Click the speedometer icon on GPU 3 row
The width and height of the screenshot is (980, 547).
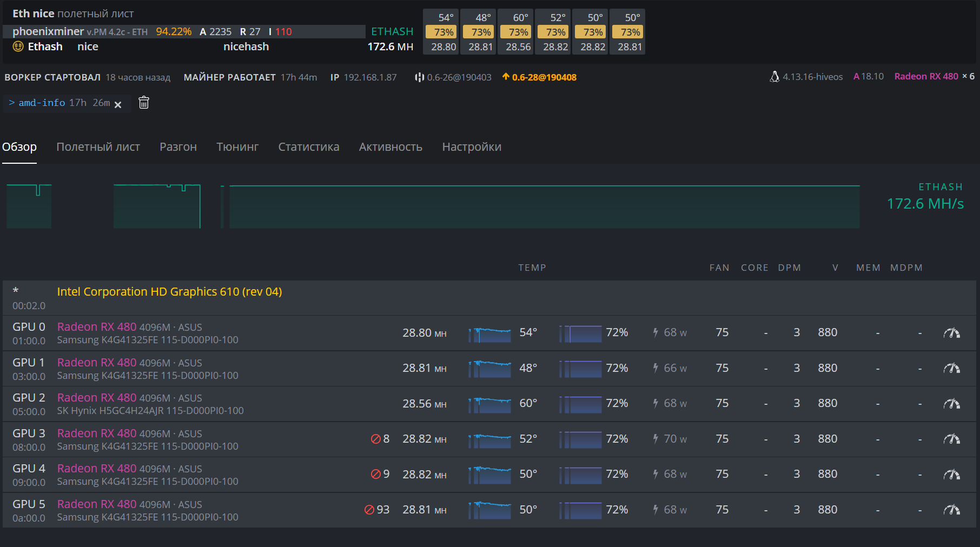(x=951, y=439)
